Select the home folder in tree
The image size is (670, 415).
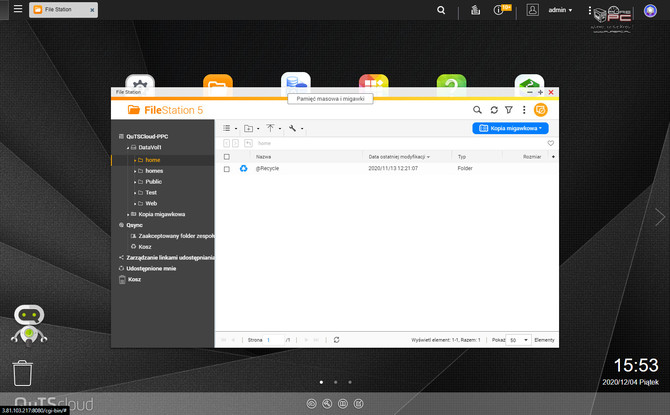coord(153,160)
